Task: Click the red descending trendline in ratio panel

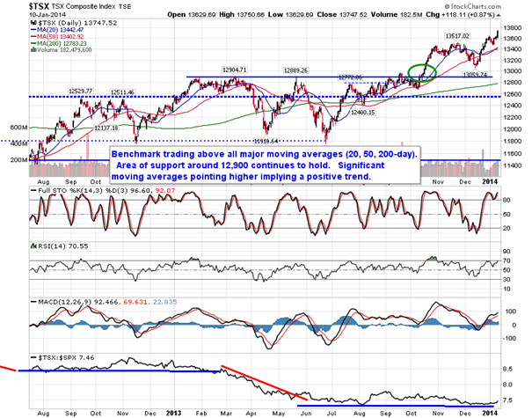Action: tap(265, 383)
